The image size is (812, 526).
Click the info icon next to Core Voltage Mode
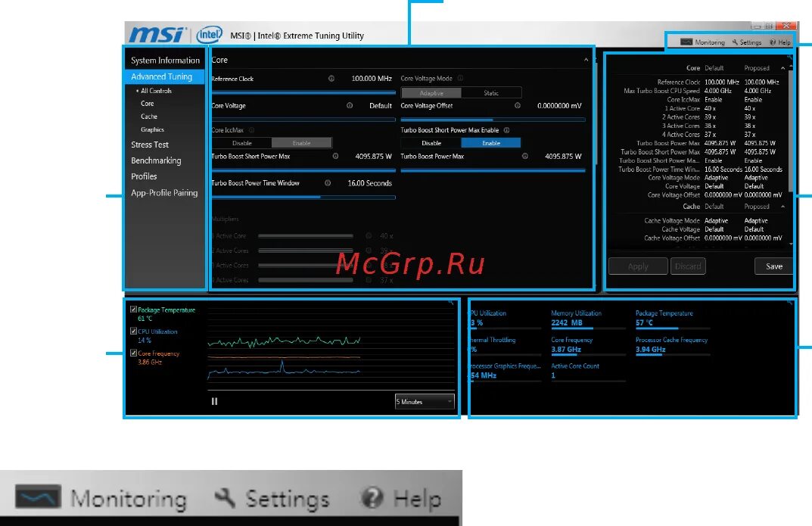coord(460,78)
